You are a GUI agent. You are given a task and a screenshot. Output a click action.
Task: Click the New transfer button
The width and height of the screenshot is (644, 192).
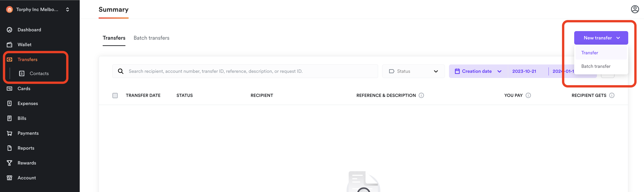tap(601, 38)
